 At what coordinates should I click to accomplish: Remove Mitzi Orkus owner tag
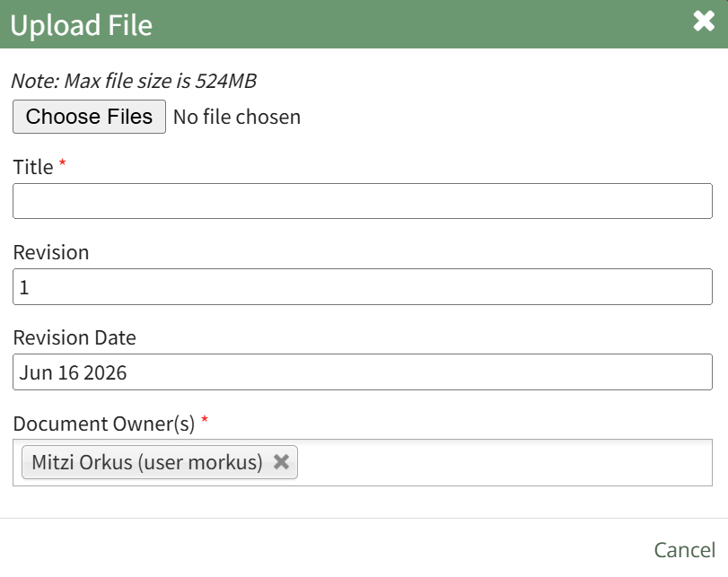coord(281,462)
